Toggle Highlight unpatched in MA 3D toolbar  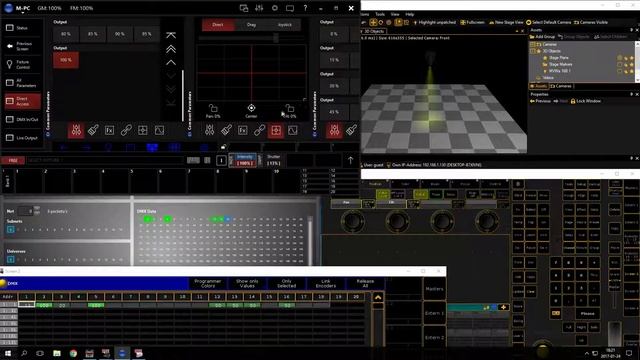point(434,22)
